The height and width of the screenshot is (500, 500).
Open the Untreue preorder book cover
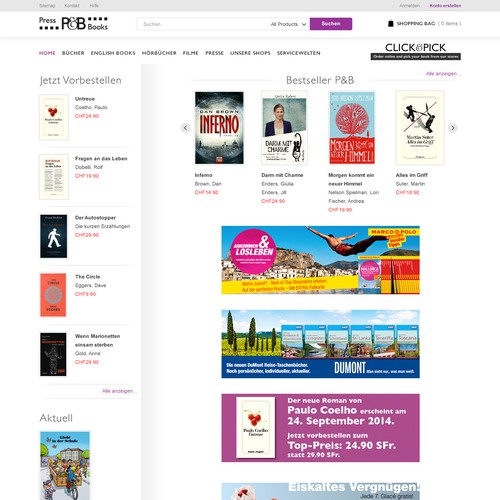coord(54,117)
